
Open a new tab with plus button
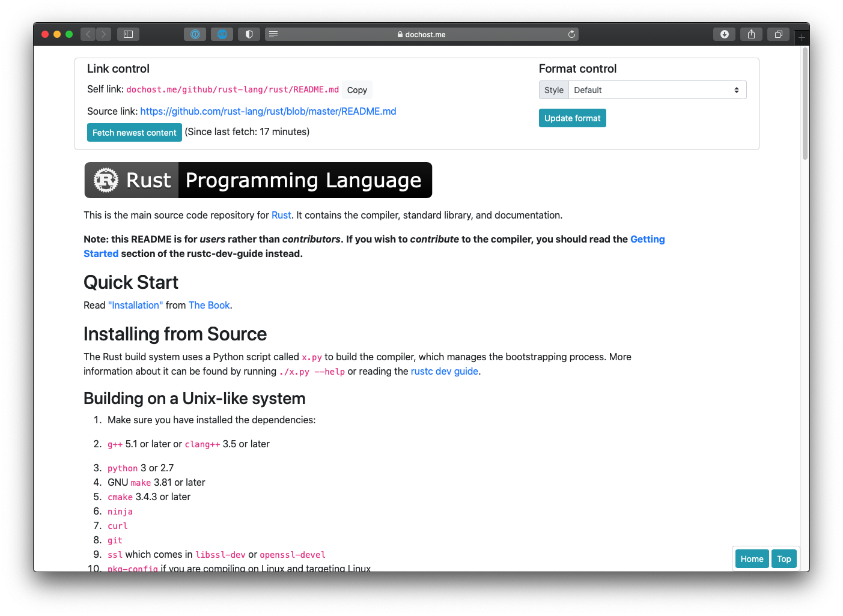coord(802,37)
